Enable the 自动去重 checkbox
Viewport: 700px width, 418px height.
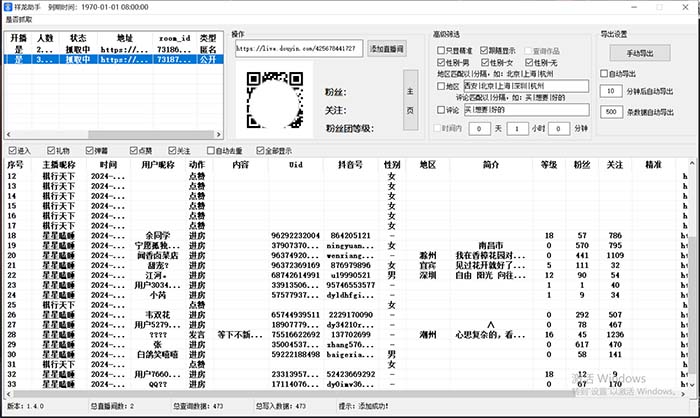pos(210,150)
